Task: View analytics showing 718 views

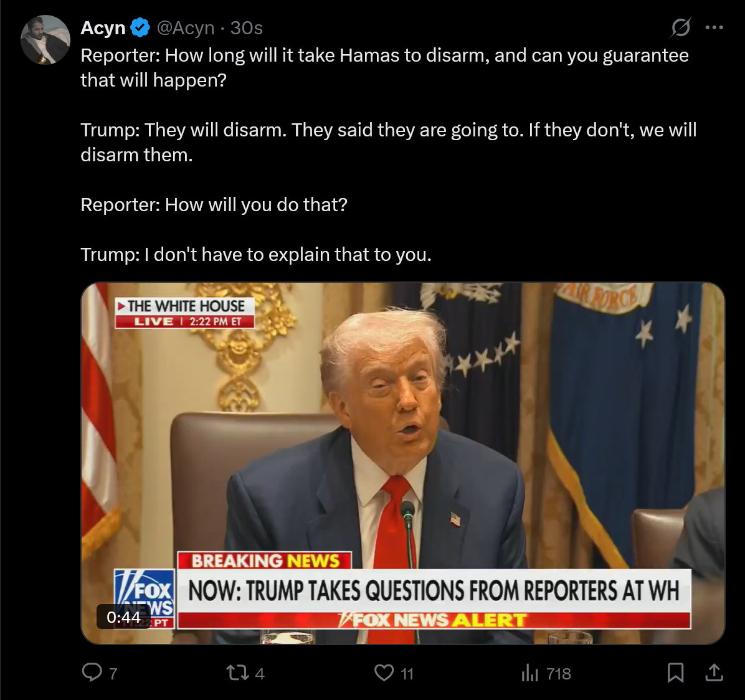Action: coord(529,673)
